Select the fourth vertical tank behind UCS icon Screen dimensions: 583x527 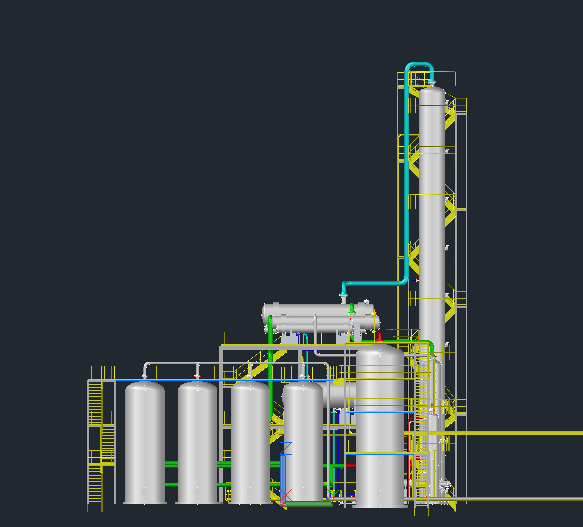tap(303, 443)
